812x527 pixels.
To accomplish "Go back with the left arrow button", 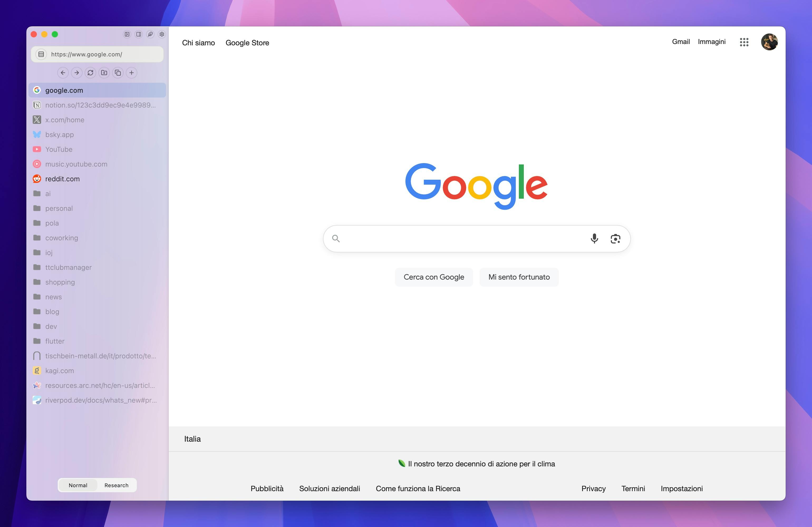I will point(63,73).
